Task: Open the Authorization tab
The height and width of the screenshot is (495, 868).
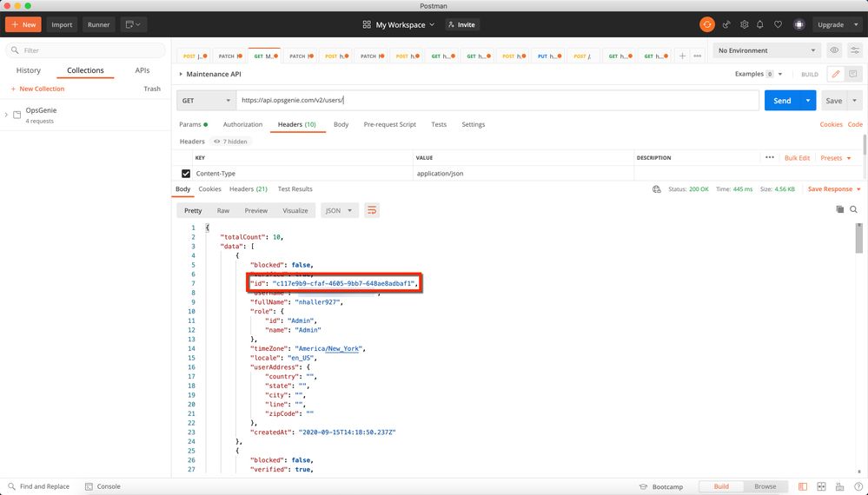Action: (x=242, y=124)
